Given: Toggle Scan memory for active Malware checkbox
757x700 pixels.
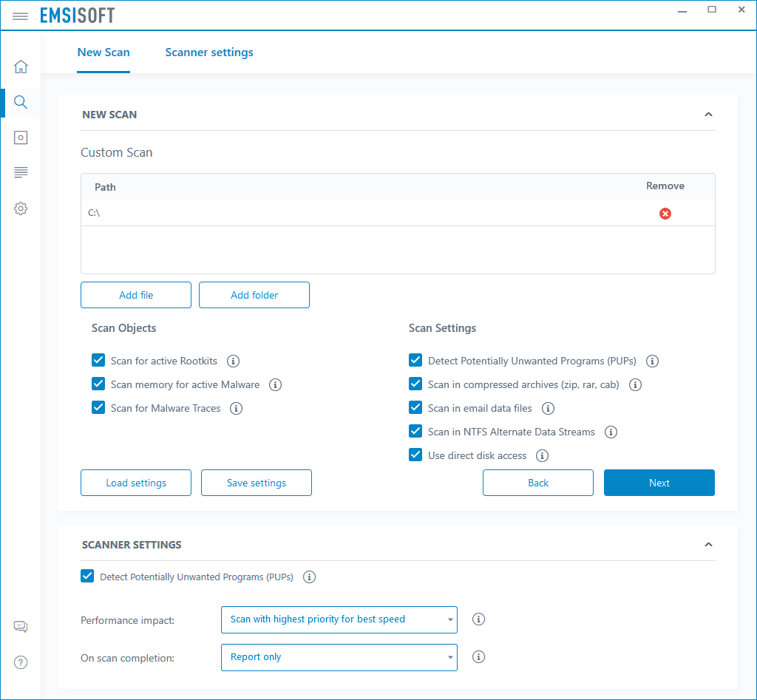Looking at the screenshot, I should (98, 384).
